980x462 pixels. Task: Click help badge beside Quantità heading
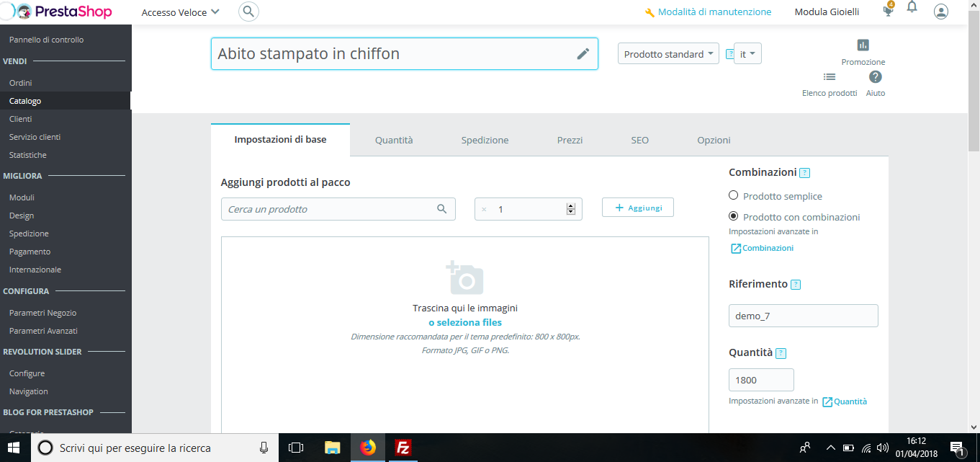(781, 354)
